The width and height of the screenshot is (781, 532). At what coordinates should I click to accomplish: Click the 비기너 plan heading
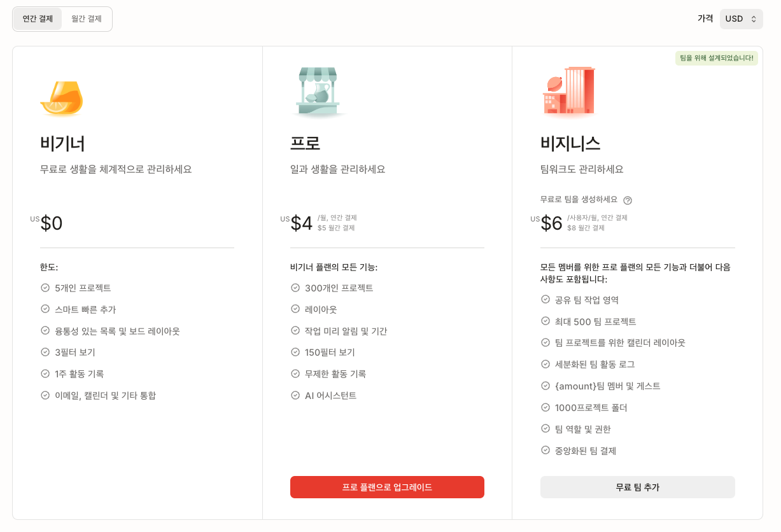click(62, 143)
